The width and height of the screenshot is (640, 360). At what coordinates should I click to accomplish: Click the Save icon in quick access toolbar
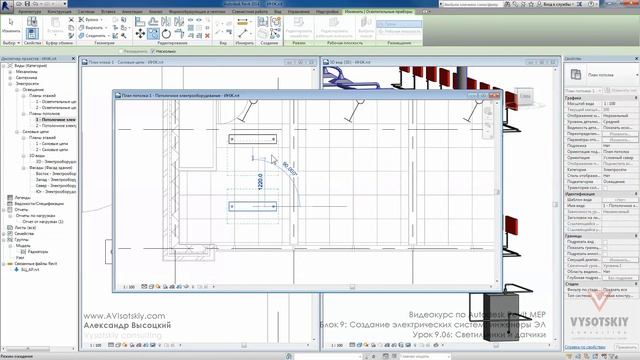(x=27, y=4)
